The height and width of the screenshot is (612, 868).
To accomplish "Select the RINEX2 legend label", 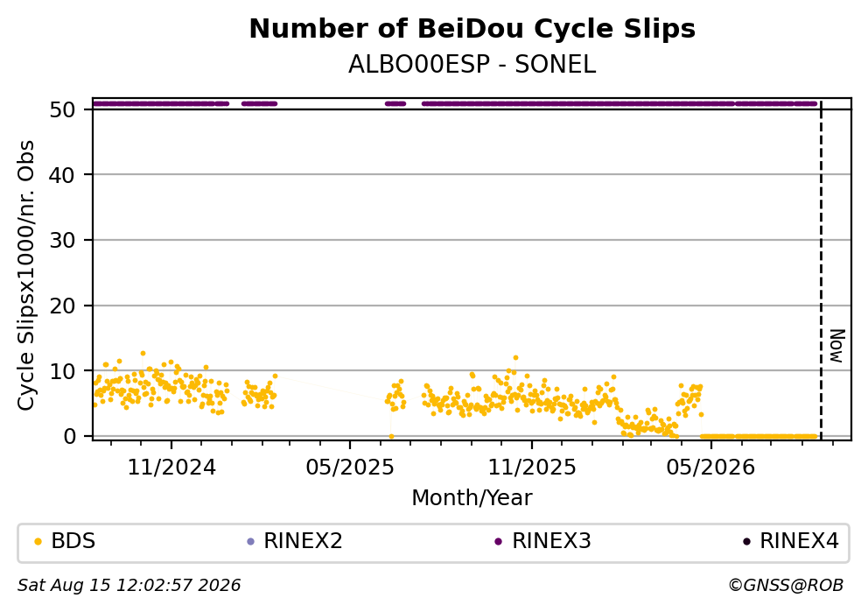I will pyautogui.click(x=303, y=541).
